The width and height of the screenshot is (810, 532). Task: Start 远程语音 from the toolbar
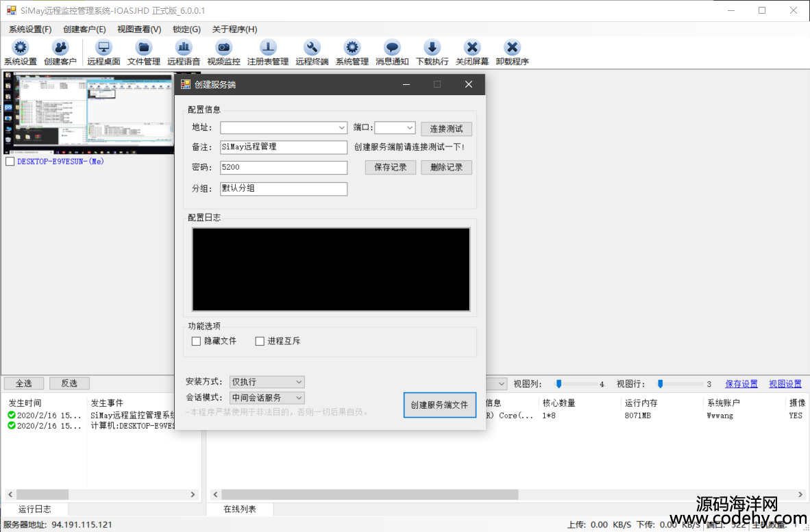pos(184,53)
